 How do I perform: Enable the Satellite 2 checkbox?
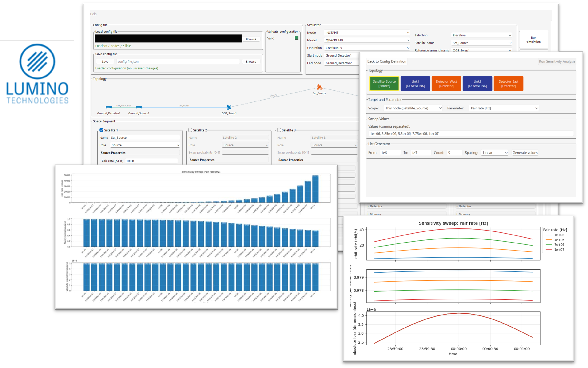[x=190, y=130]
